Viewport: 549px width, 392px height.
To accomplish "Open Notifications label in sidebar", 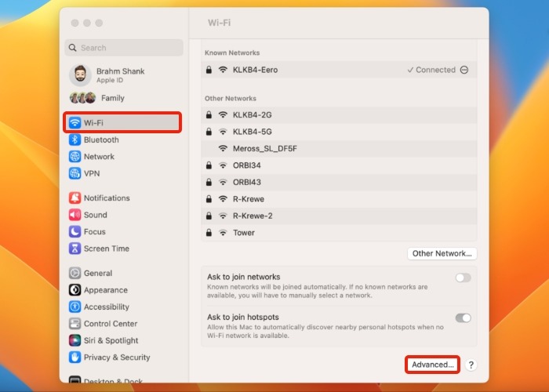I will coord(107,198).
